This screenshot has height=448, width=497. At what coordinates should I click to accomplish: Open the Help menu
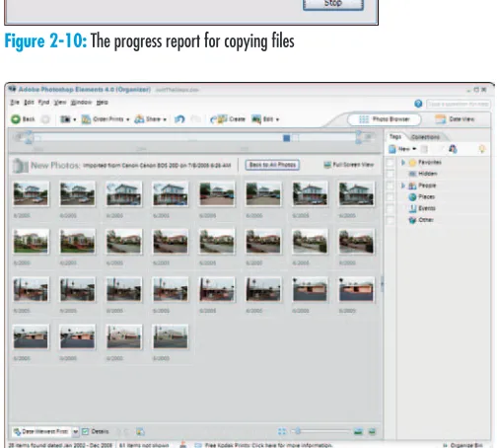tap(102, 103)
